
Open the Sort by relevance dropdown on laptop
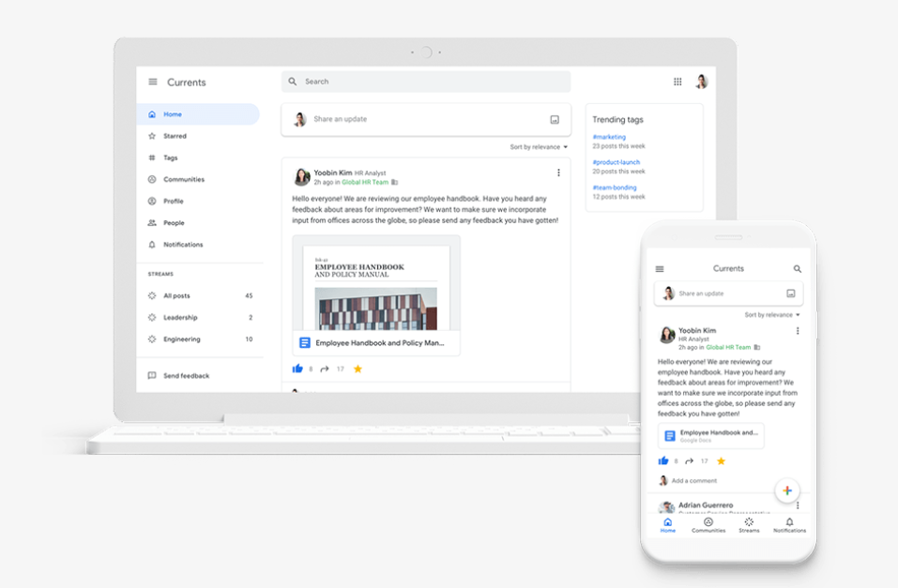coord(539,147)
